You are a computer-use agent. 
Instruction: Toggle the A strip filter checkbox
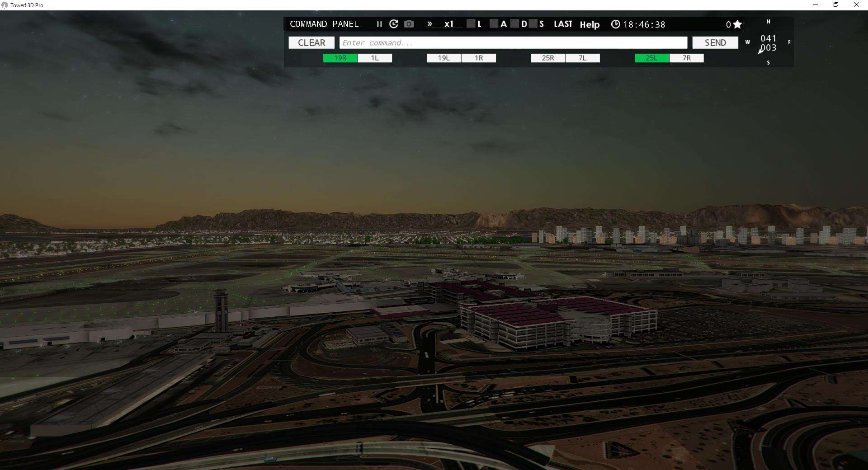tap(494, 23)
